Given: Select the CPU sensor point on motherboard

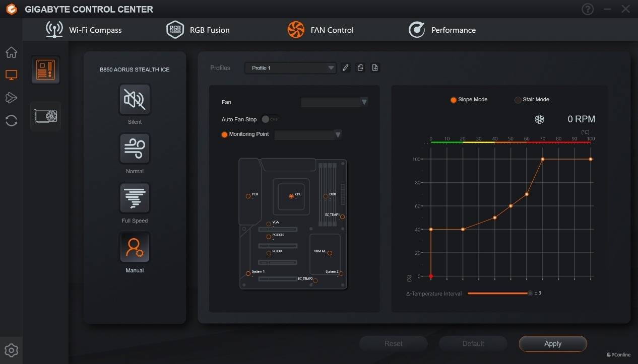Looking at the screenshot, I should (291, 196).
